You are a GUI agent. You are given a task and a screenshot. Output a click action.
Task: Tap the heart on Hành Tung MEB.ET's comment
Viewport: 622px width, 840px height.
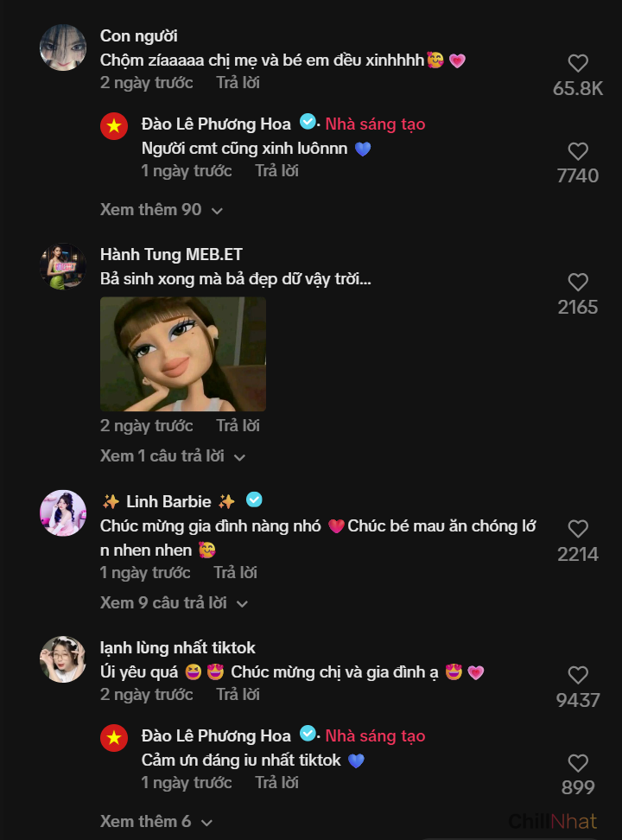pos(578,283)
